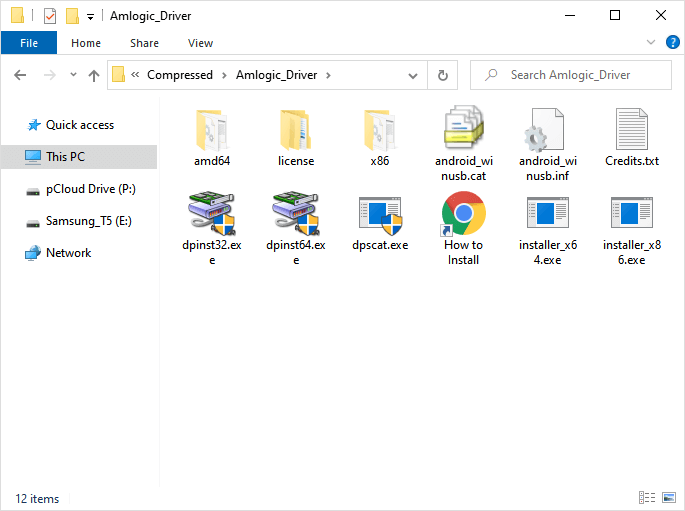This screenshot has width=685, height=511.
Task: Select the dpinst32.exe installer icon
Action: (212, 213)
